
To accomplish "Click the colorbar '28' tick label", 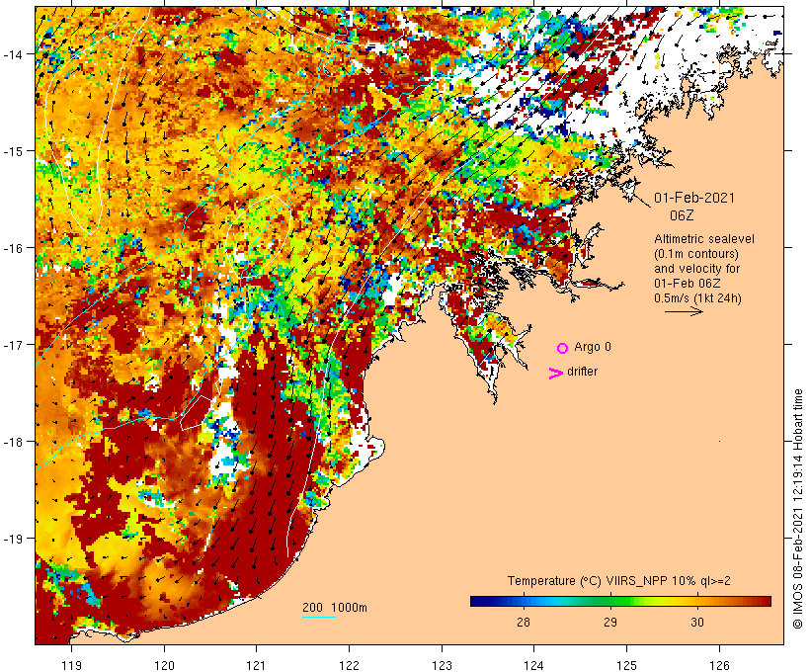I will 524,622.
